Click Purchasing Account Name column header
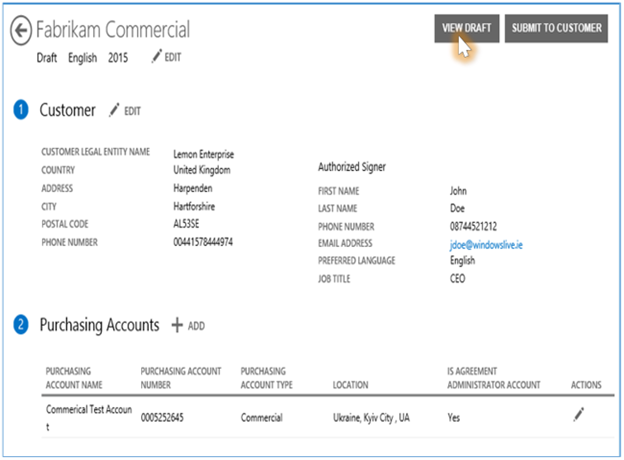This screenshot has width=624, height=460. pos(74,378)
